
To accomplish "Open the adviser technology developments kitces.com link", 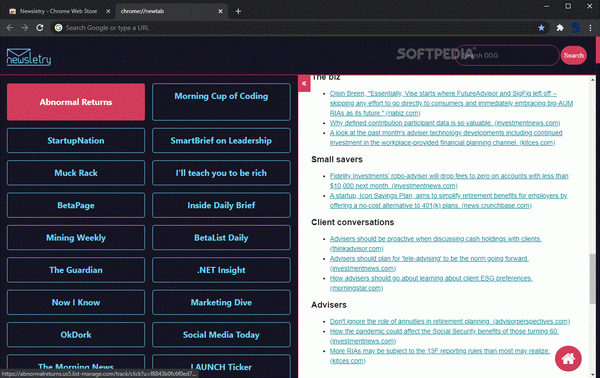I will click(x=446, y=138).
